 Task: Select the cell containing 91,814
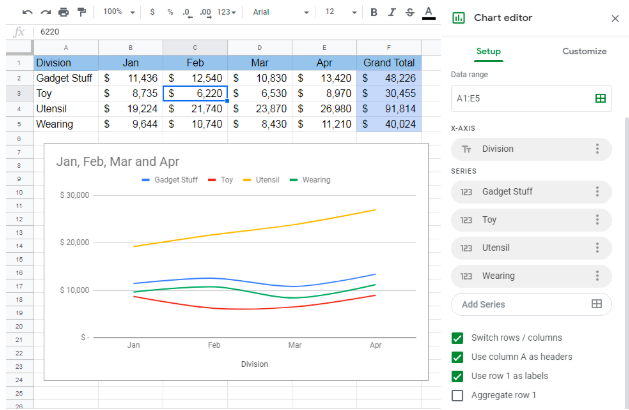pyautogui.click(x=389, y=109)
